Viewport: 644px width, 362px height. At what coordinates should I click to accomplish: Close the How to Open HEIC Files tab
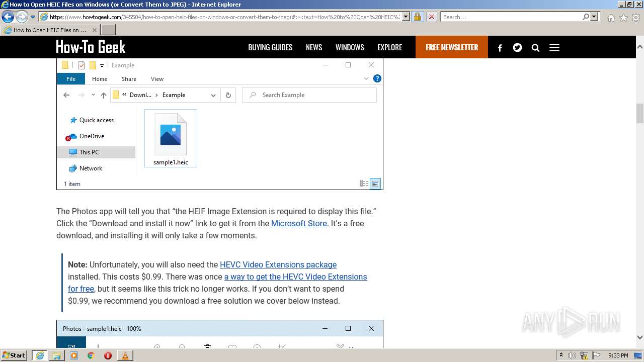94,30
